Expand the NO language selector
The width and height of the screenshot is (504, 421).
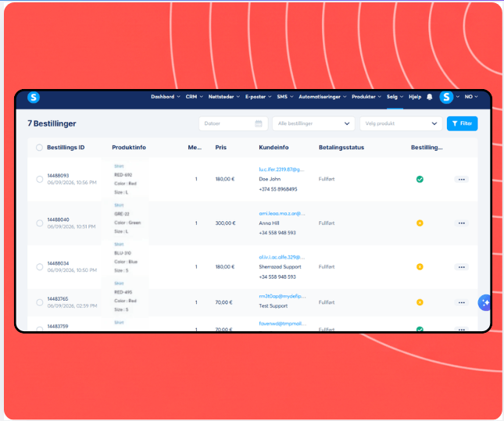click(x=471, y=97)
